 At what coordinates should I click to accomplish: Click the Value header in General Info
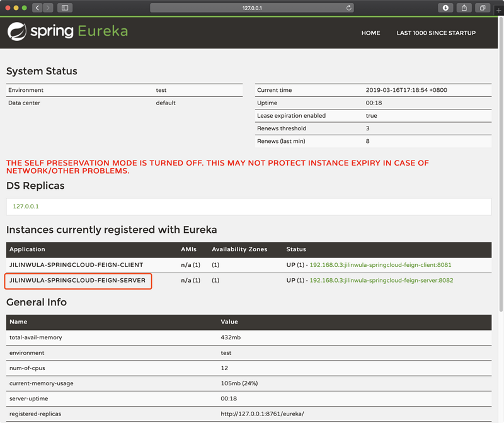[x=229, y=322]
